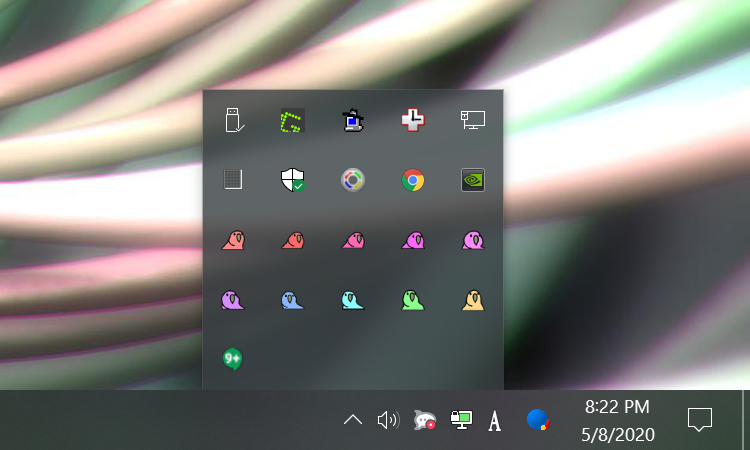Click the Google Chrome tray icon
The width and height of the screenshot is (750, 450).
coord(413,180)
